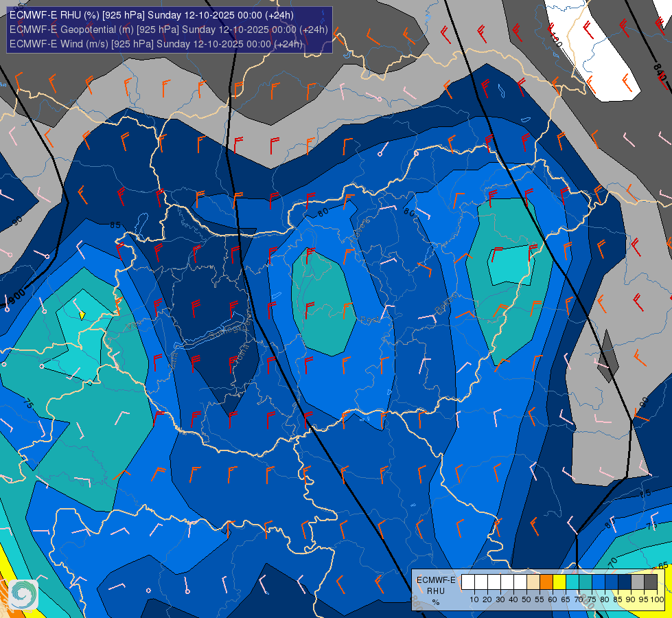Click the legend tick label '50'
The height and width of the screenshot is (618, 672).
[x=526, y=599]
